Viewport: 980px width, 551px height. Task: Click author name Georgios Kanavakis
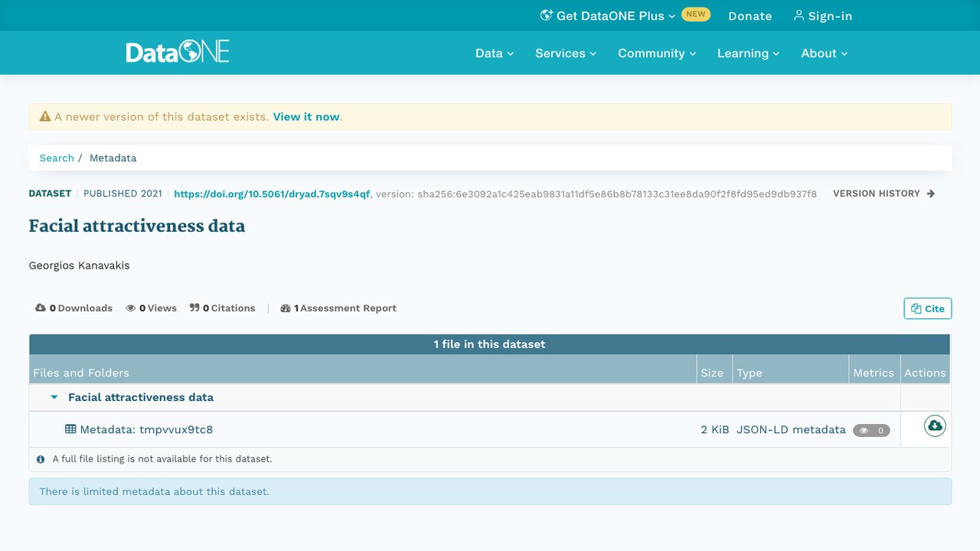click(80, 266)
